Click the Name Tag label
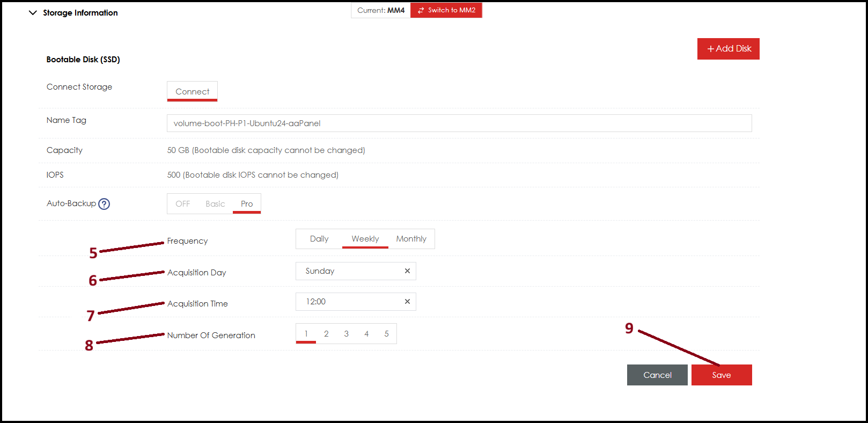This screenshot has height=423, width=868. point(67,120)
